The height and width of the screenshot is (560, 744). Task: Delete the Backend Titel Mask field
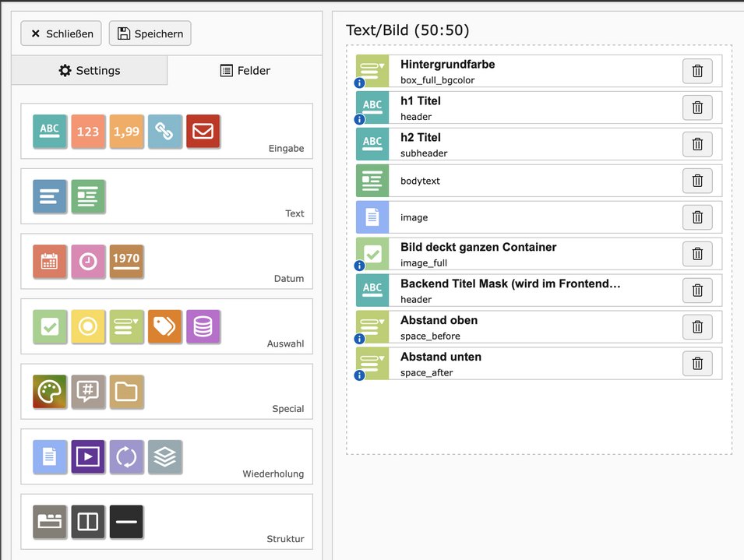click(697, 291)
